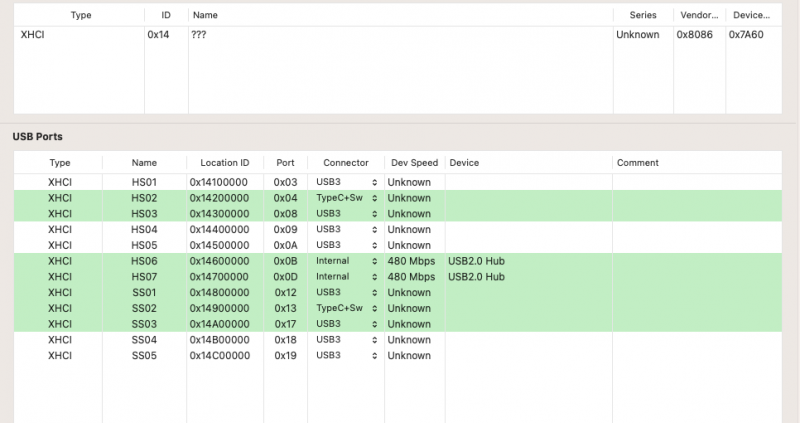Sort controllers by Series column header

click(x=642, y=16)
